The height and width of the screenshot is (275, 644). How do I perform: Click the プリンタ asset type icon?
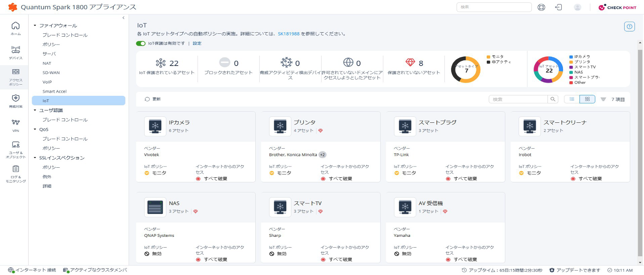click(x=280, y=126)
